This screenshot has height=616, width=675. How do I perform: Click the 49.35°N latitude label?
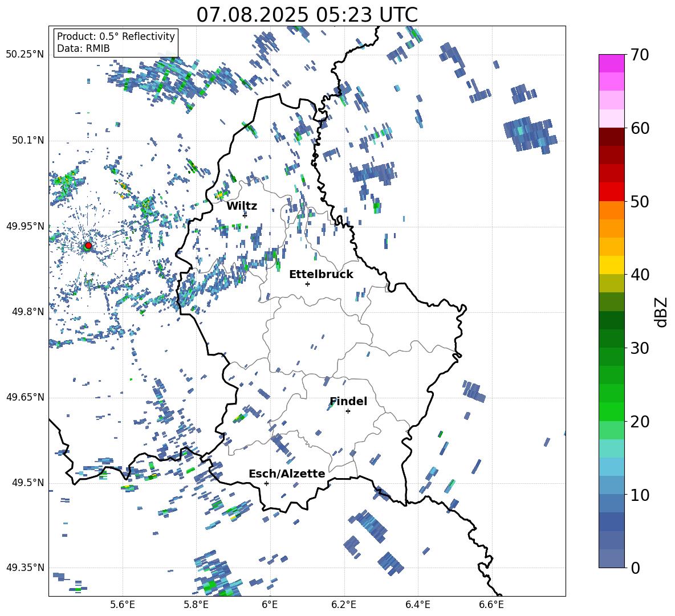point(25,568)
